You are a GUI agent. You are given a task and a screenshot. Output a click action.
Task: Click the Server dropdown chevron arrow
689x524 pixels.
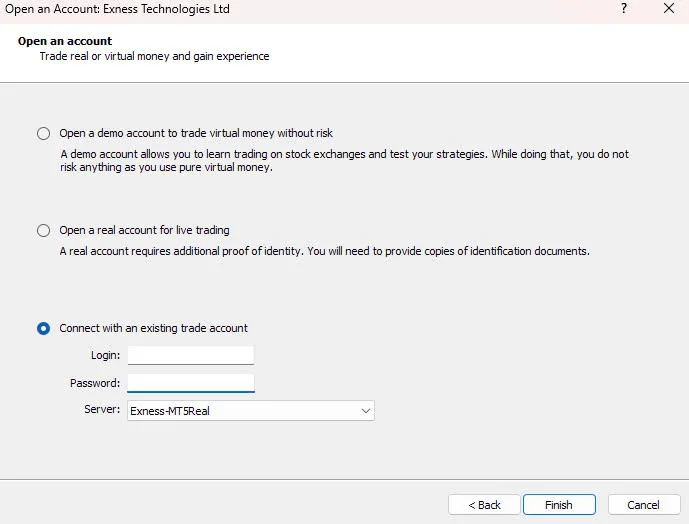366,411
